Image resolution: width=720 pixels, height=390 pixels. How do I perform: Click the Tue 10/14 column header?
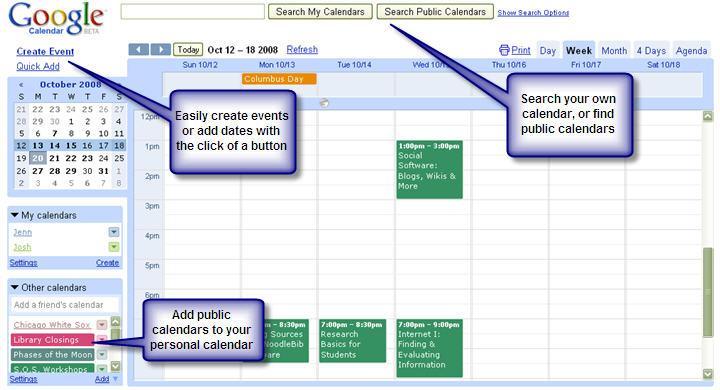pyautogui.click(x=354, y=65)
